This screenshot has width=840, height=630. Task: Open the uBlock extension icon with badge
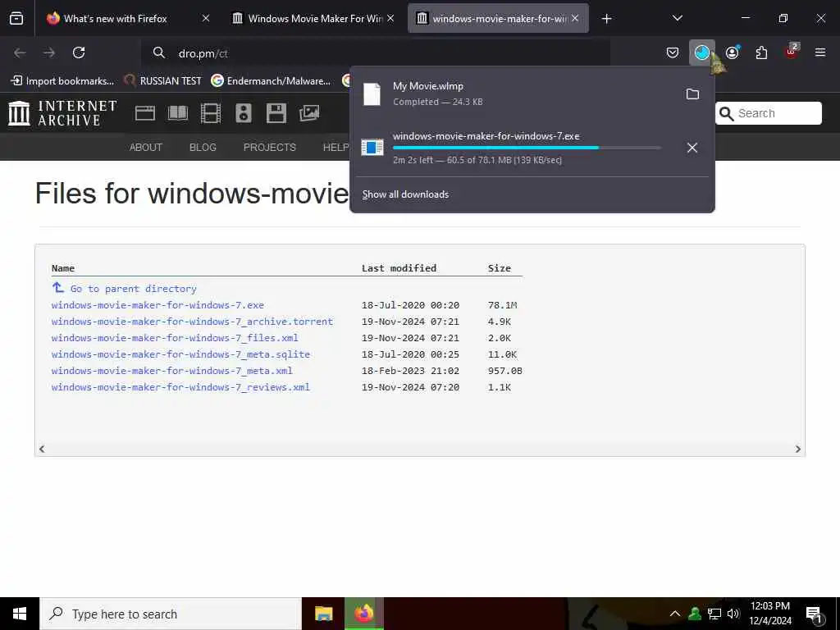[x=792, y=52]
